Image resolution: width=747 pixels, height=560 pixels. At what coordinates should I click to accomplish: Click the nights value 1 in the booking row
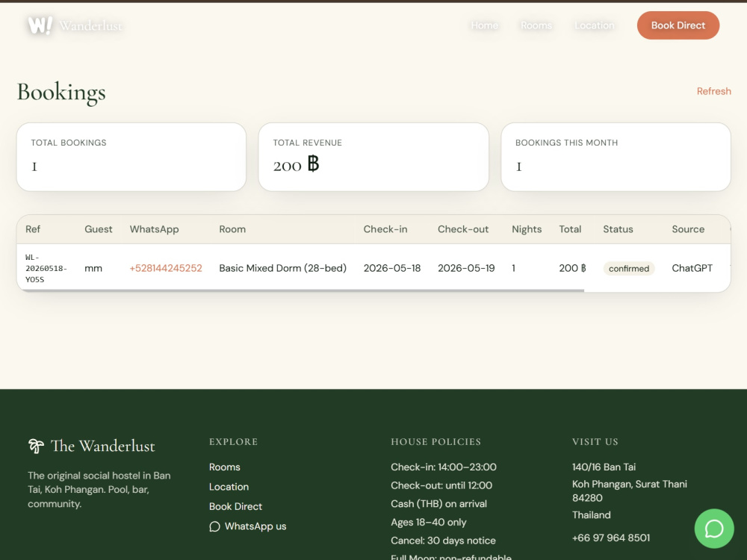click(514, 268)
